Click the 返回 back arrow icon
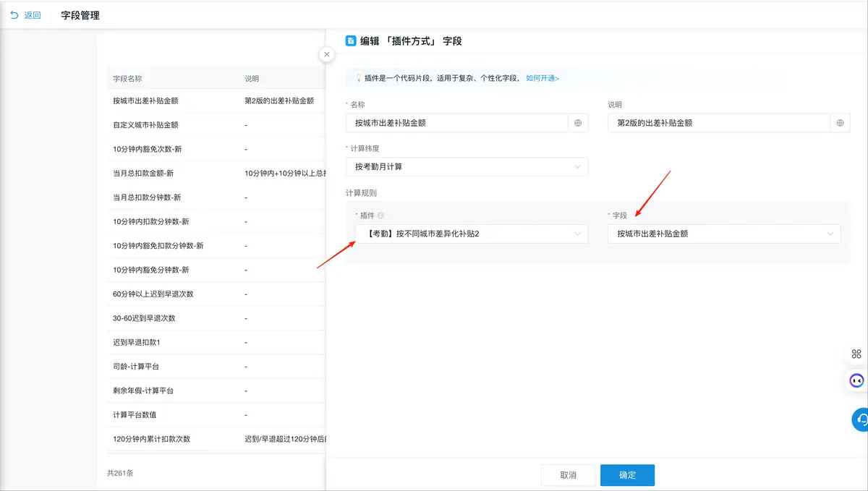868x491 pixels. tap(14, 15)
